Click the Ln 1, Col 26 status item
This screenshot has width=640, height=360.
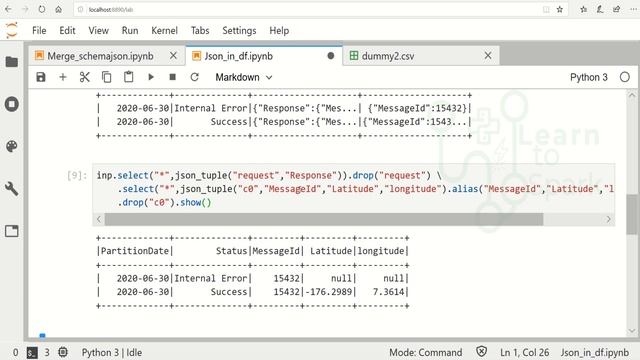[524, 353]
